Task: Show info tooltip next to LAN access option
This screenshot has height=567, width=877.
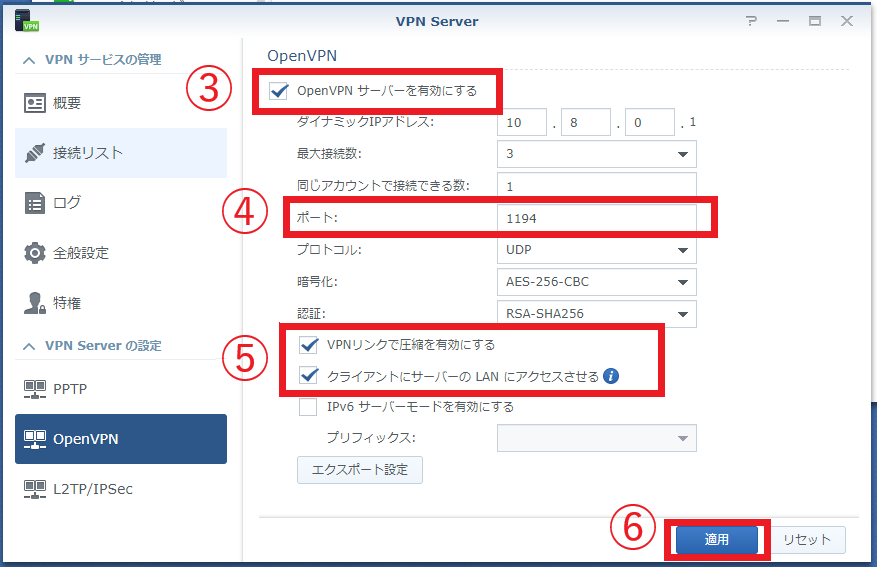Action: (611, 376)
